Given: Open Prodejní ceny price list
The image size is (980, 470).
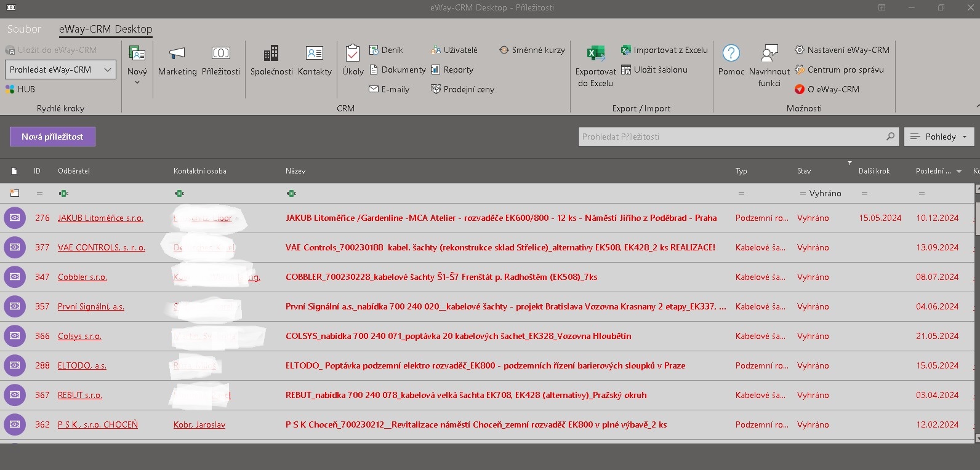Looking at the screenshot, I should click(462, 89).
